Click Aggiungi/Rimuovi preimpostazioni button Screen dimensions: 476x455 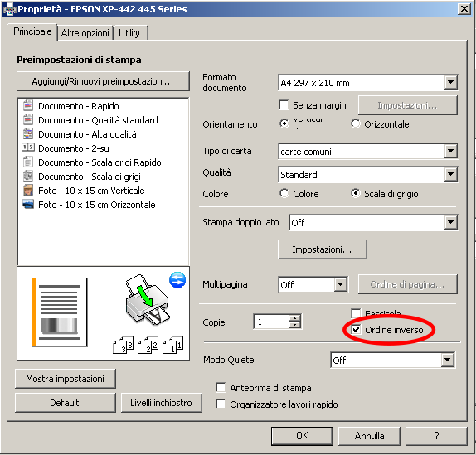103,81
